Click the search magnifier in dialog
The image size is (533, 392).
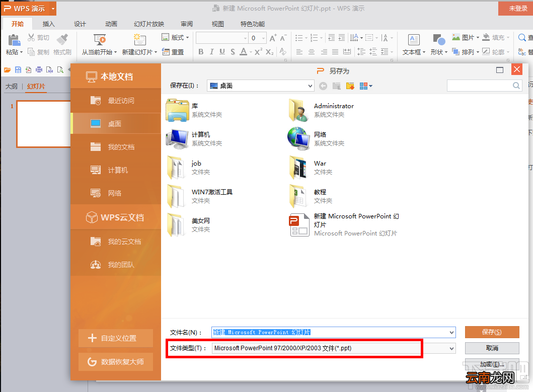[516, 86]
